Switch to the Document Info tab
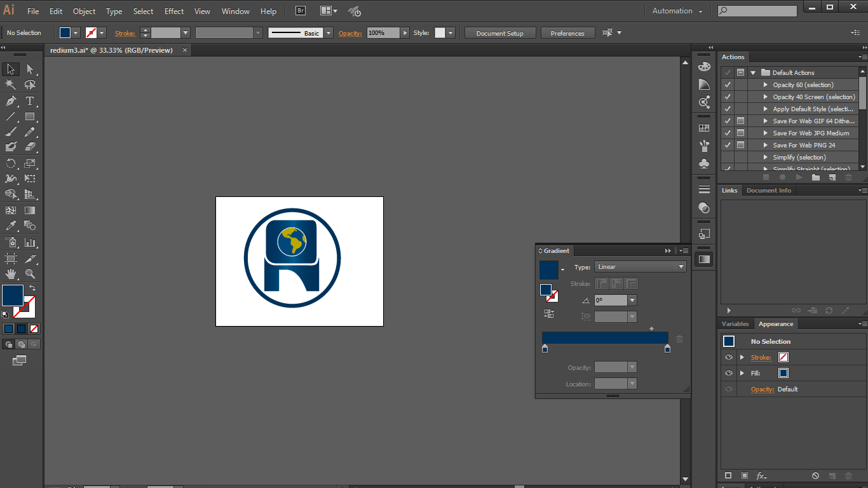Viewport: 868px width, 488px height. (x=769, y=190)
